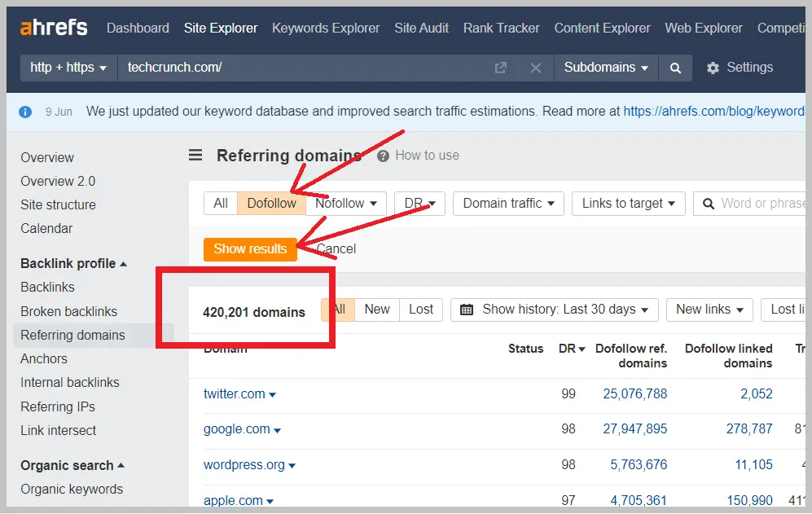812x514 pixels.
Task: Clear the techcrunch.com URL field
Action: tap(536, 68)
